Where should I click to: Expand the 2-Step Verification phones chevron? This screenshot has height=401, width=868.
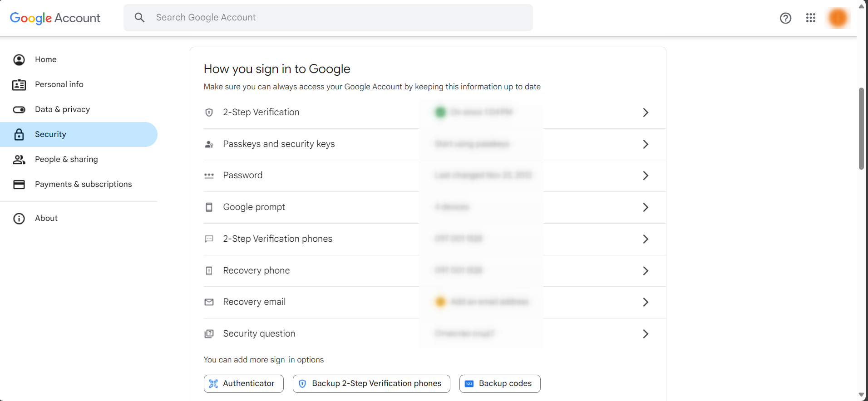coord(646,239)
